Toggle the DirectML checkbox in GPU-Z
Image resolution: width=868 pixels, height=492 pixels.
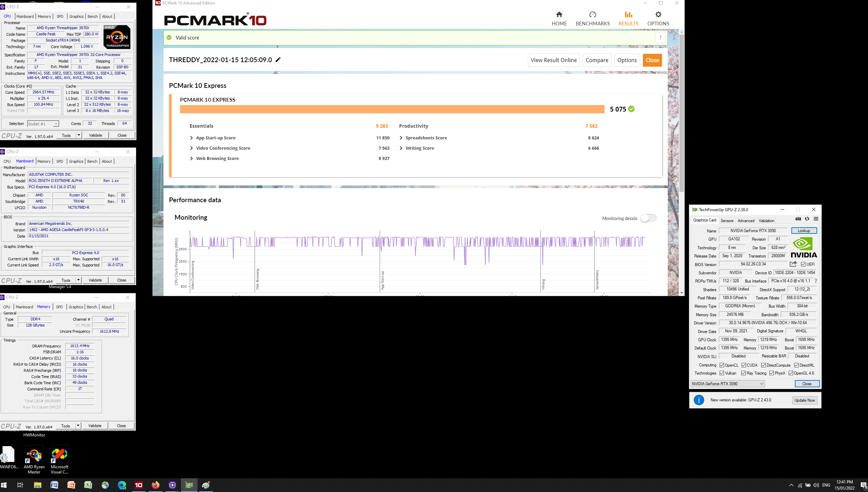[x=796, y=365]
